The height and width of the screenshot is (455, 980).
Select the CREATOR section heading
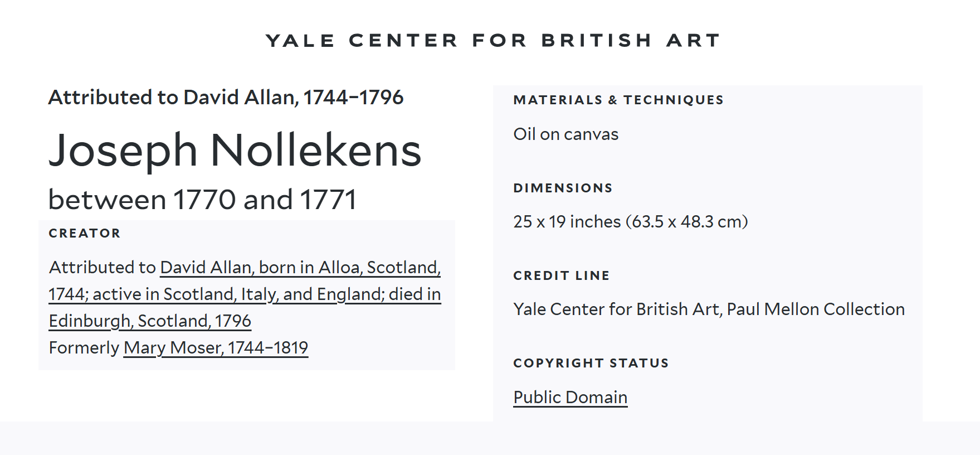point(85,233)
